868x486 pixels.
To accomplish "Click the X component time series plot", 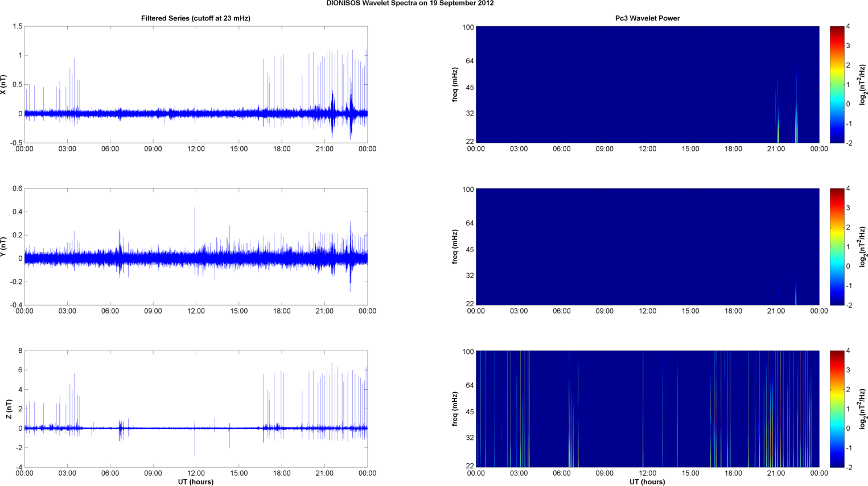I will (x=196, y=84).
